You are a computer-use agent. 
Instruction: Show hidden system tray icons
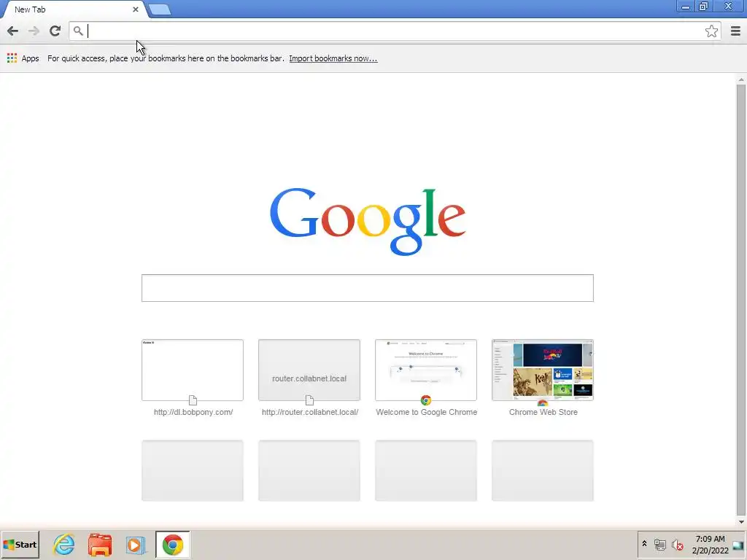click(644, 544)
